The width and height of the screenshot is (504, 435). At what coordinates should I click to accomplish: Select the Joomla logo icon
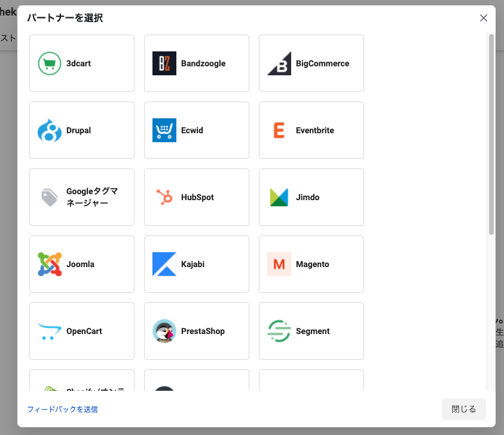[x=50, y=264]
